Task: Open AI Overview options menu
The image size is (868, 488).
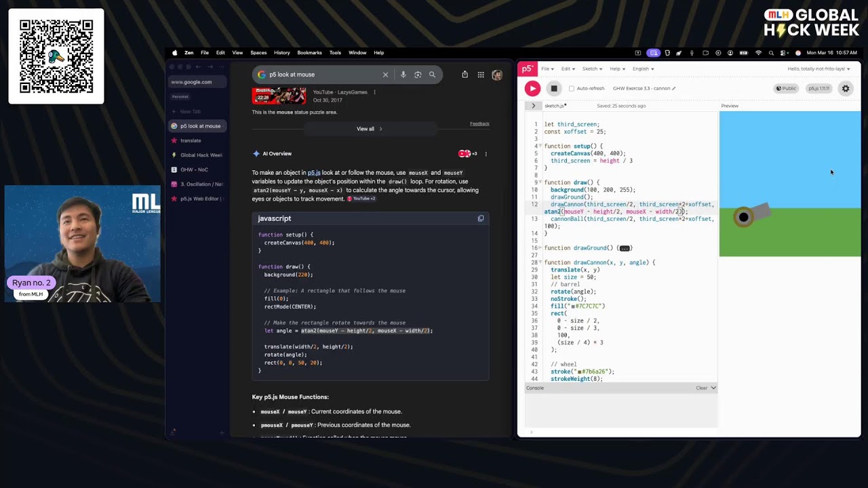Action: tap(486, 154)
